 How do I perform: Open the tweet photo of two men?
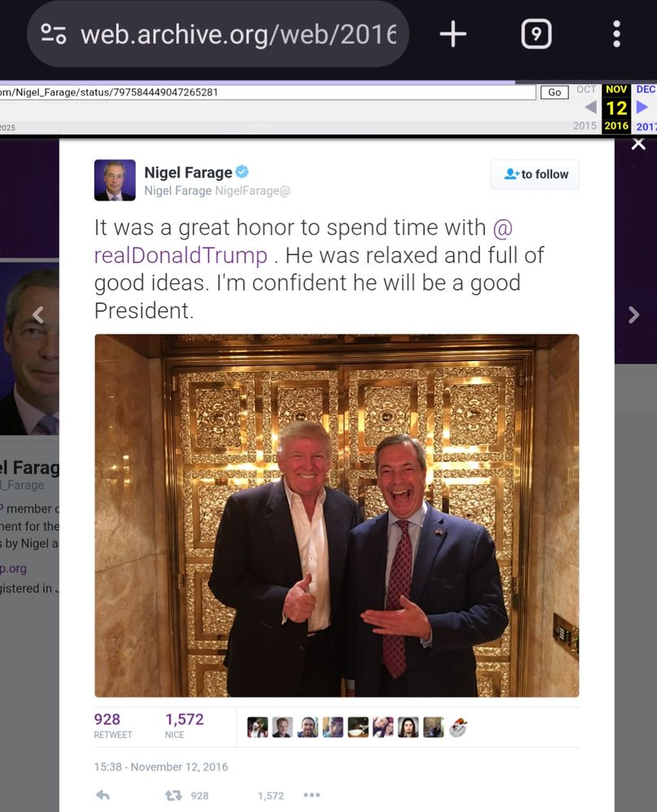click(x=336, y=516)
